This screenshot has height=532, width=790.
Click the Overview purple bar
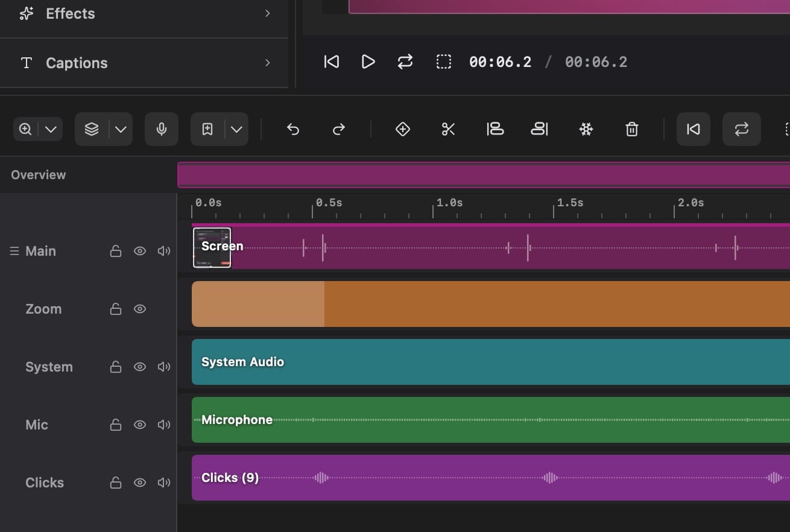tap(484, 175)
